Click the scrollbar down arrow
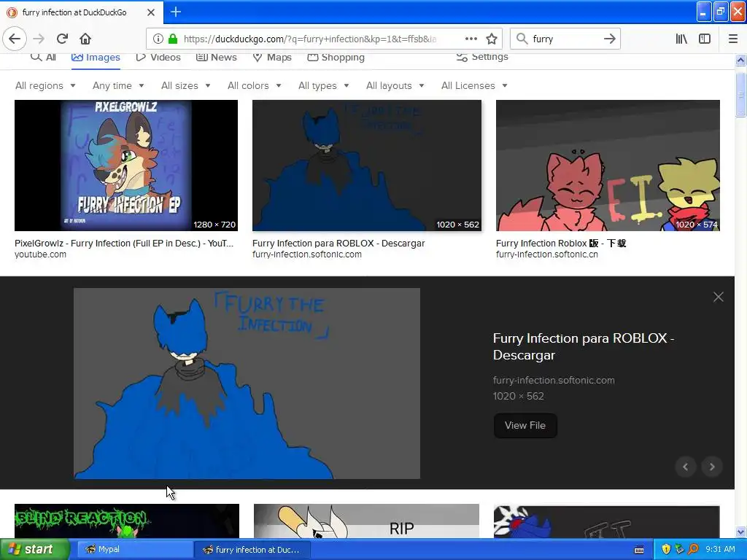 click(x=740, y=532)
